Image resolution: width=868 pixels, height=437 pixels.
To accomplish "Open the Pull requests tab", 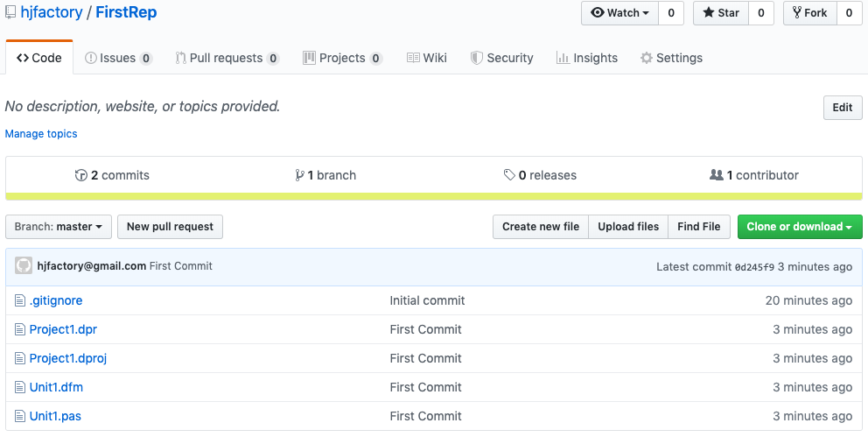I will coord(227,58).
